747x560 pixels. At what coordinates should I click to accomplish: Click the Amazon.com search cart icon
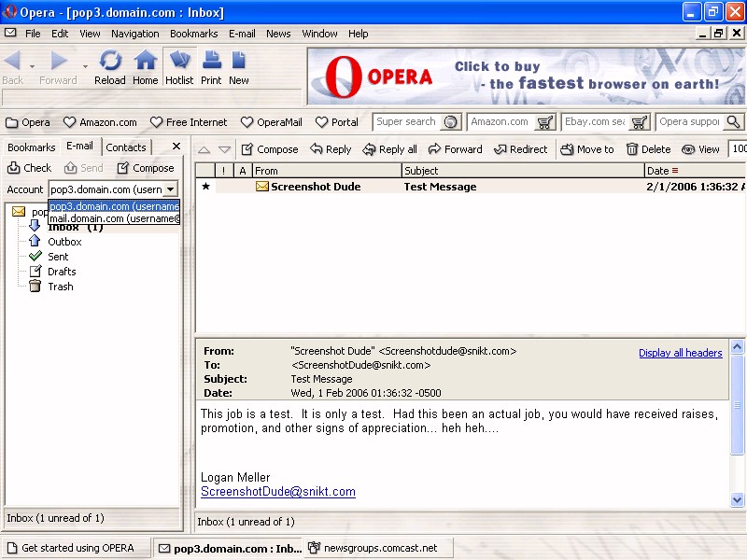[x=544, y=122]
